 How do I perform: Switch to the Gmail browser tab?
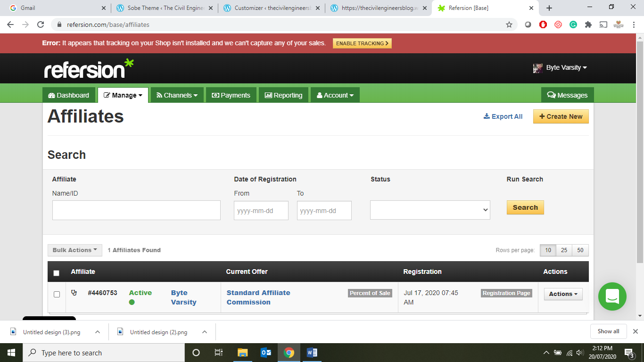tap(58, 8)
